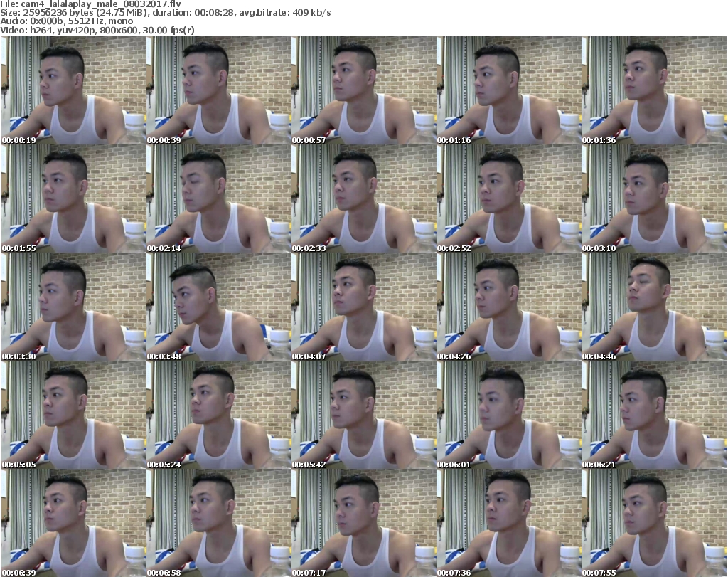Pick the thumbnail frame timestamped 00:04:26
Viewport: 728px width, 577px height.
click(509, 307)
